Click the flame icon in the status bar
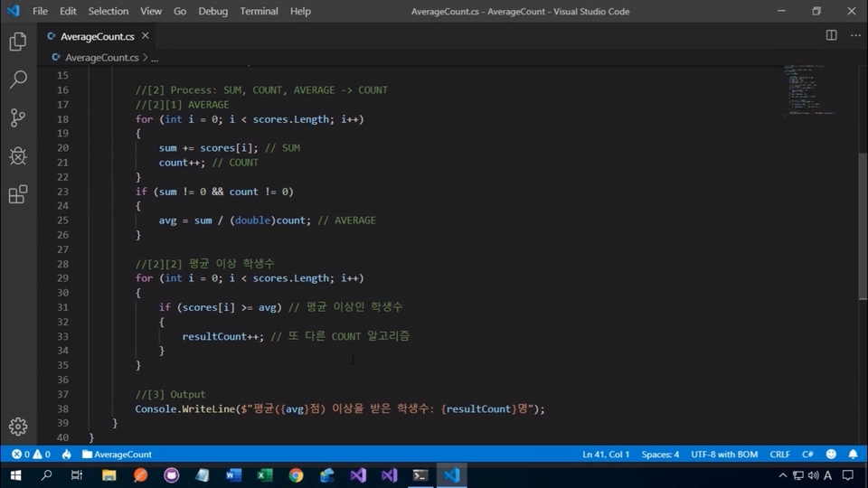 (66, 455)
